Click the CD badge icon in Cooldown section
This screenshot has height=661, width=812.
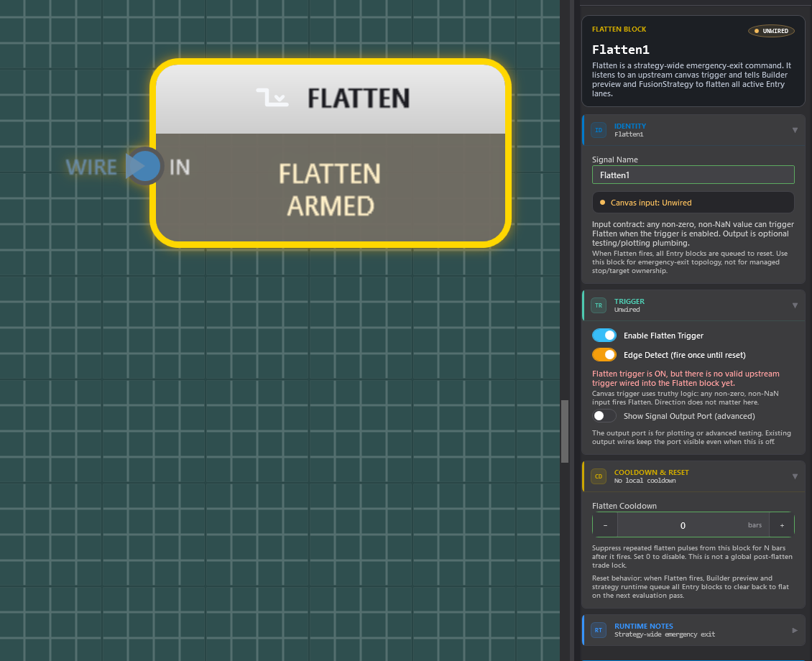(x=599, y=476)
